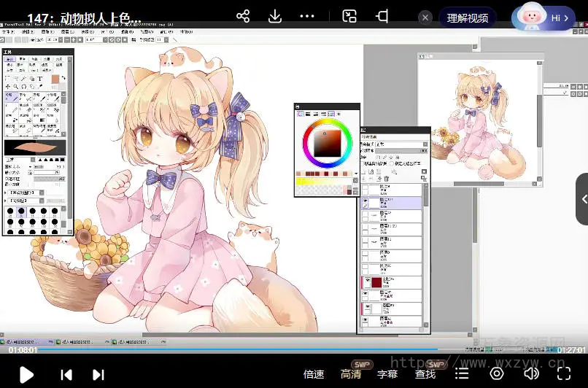Image resolution: width=588 pixels, height=388 pixels.
Task: Click the 理解视频 button
Action: (x=468, y=18)
